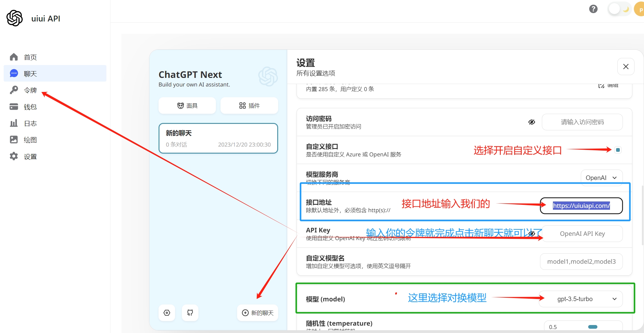
Task: Go to 首页 home in sidebar
Action: 55,57
